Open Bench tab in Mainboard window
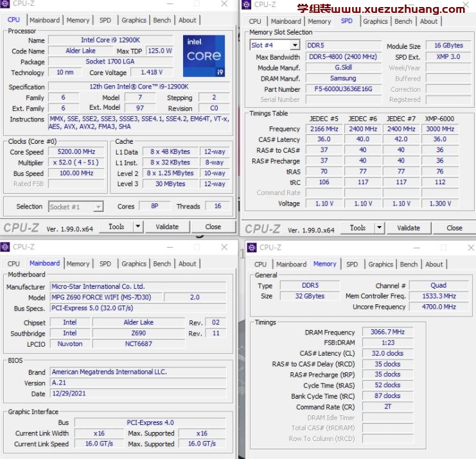 162,264
